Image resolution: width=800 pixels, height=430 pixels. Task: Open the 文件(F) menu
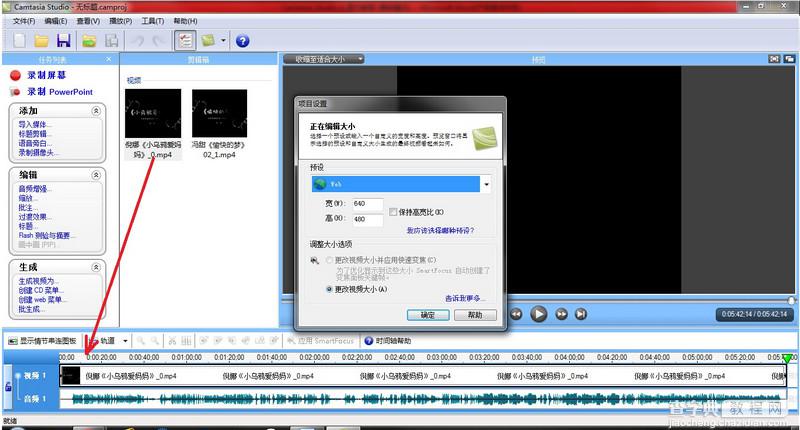(x=24, y=21)
